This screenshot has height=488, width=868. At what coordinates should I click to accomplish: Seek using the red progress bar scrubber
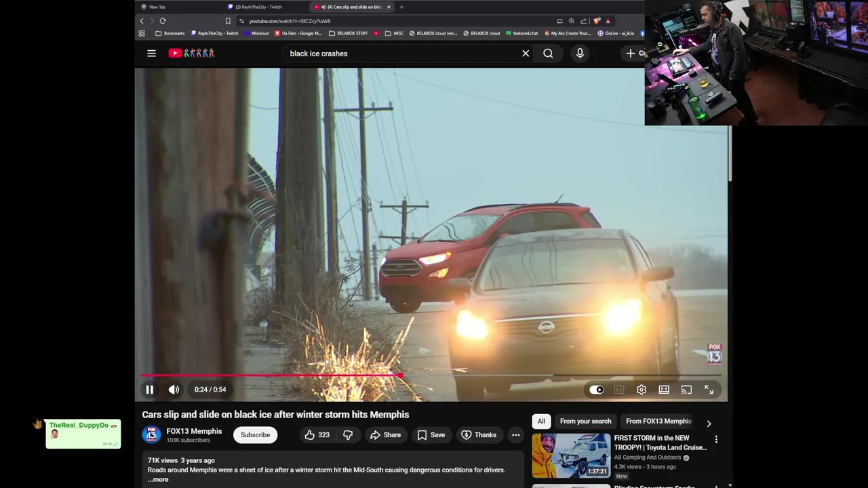pos(400,375)
